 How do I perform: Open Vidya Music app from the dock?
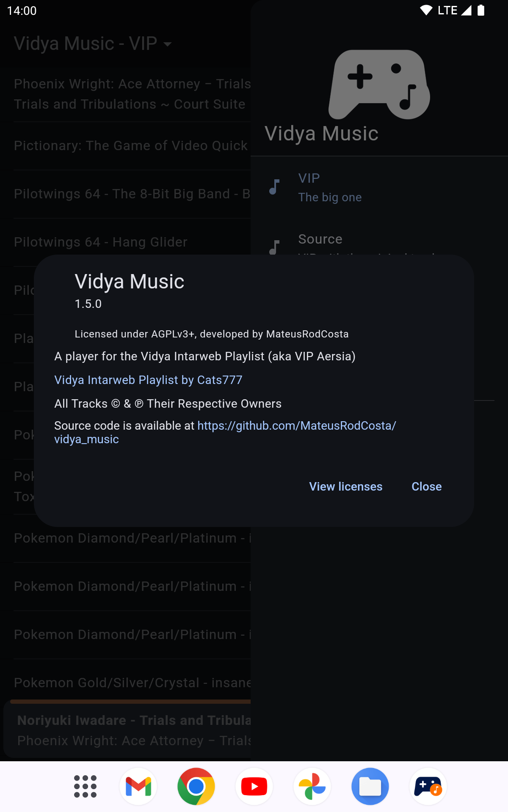[428, 787]
